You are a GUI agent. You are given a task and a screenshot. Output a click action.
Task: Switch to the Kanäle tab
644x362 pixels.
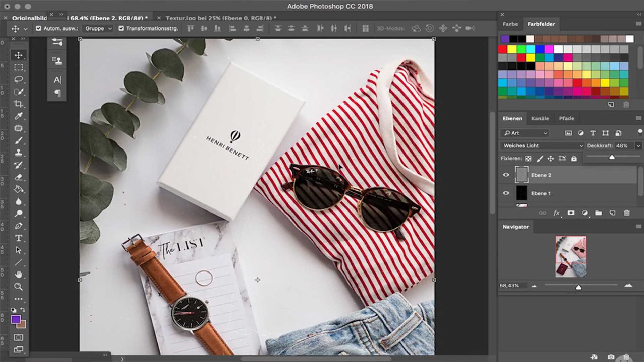click(540, 118)
